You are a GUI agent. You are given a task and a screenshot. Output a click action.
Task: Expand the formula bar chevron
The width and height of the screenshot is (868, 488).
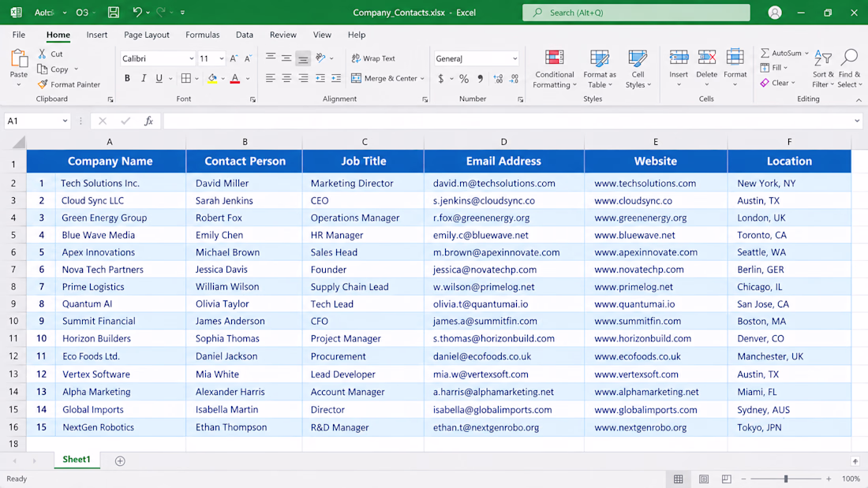click(x=857, y=121)
